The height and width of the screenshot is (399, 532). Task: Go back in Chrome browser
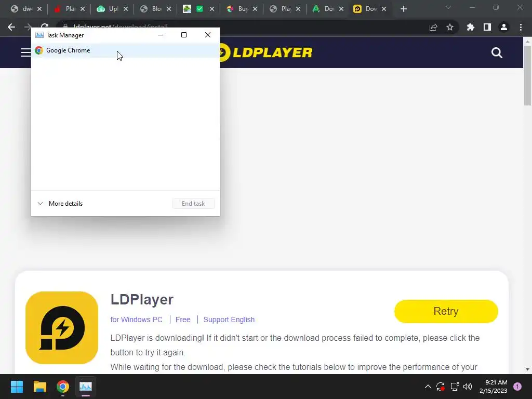coord(11,27)
